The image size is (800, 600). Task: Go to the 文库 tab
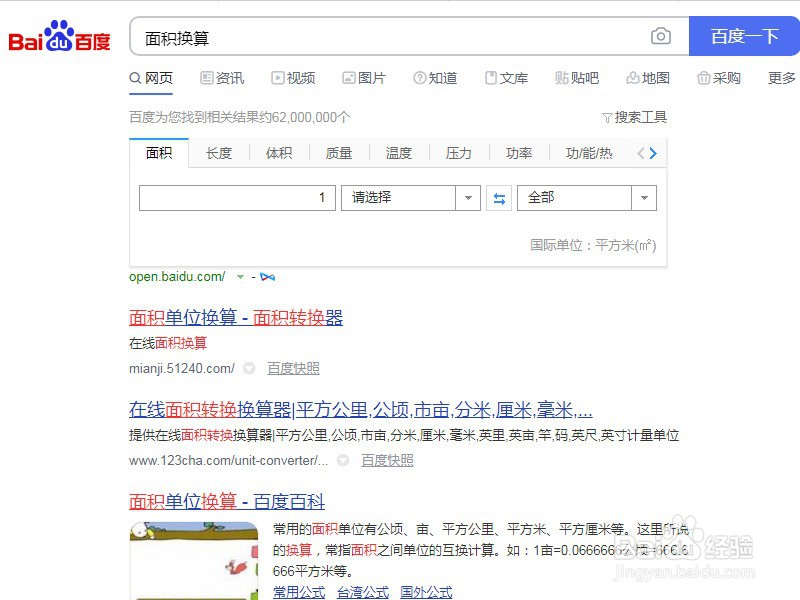click(x=506, y=78)
